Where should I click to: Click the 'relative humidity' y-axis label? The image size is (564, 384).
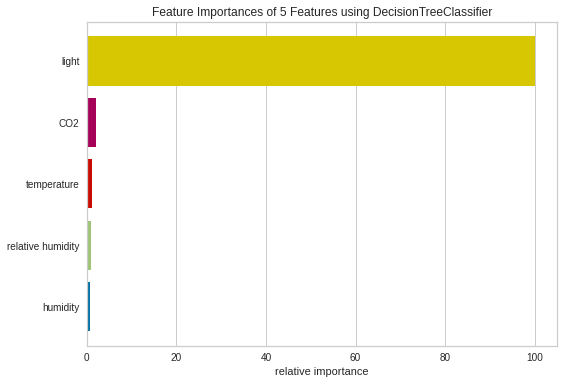tap(43, 246)
